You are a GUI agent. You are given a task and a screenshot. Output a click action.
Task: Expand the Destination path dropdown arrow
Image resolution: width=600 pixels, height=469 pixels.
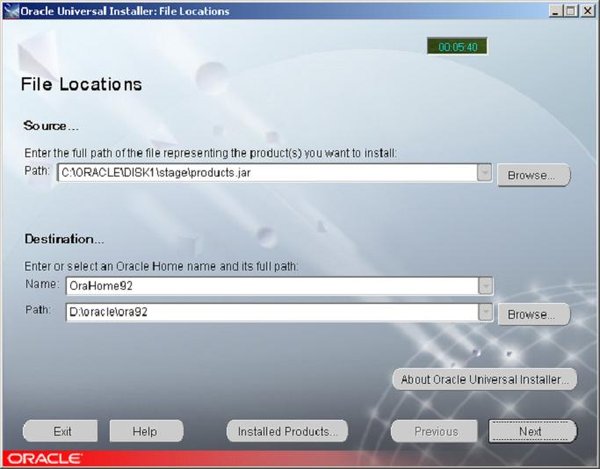[485, 312]
